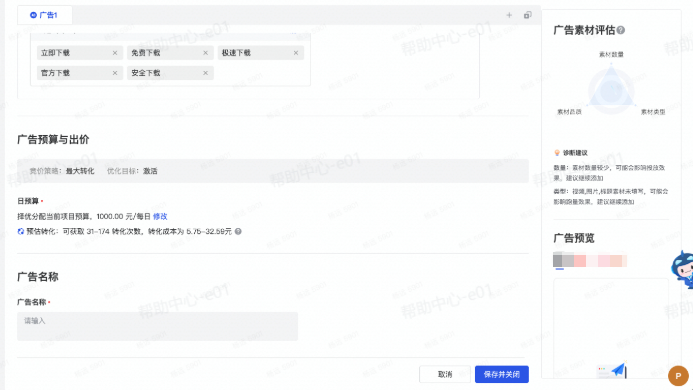Image resolution: width=693 pixels, height=390 pixels.
Task: Click the 保存并关闭 button
Action: tap(502, 374)
